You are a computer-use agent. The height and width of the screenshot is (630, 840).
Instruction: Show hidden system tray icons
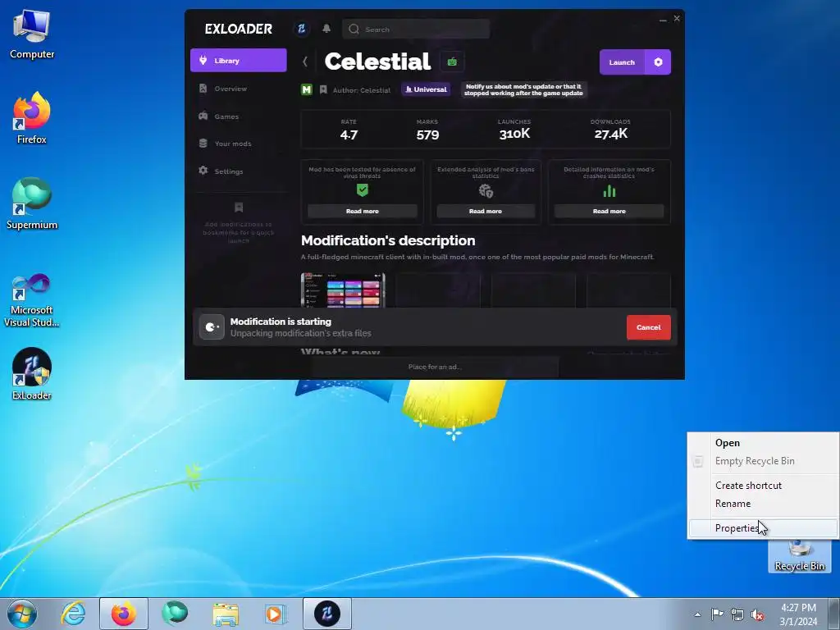point(697,614)
